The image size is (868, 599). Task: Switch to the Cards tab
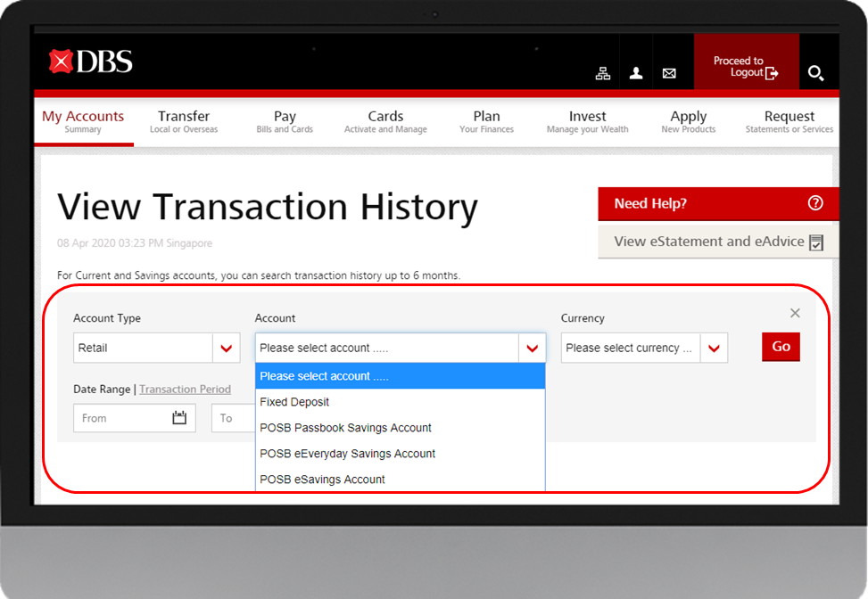(385, 121)
